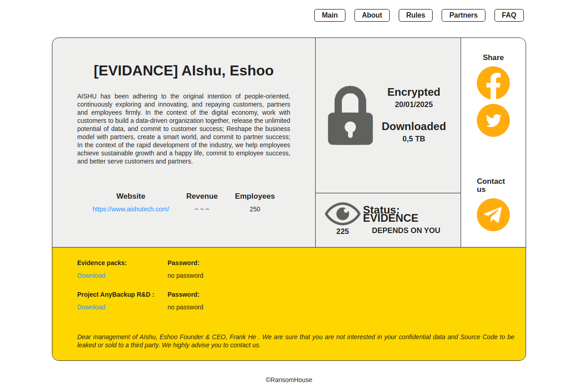Click the page title heading
578x392 pixels.
pos(183,71)
